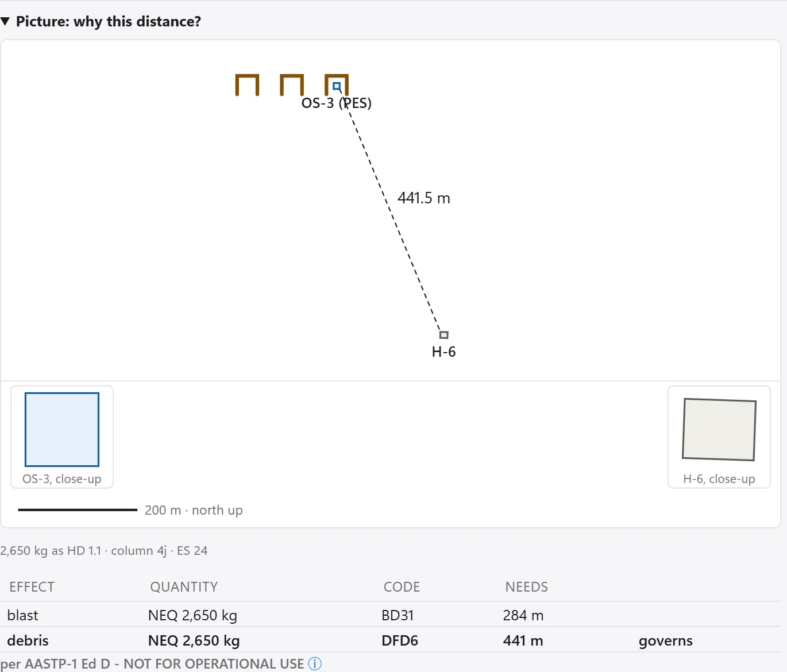
Task: Select the debris effect row name
Action: click(28, 640)
